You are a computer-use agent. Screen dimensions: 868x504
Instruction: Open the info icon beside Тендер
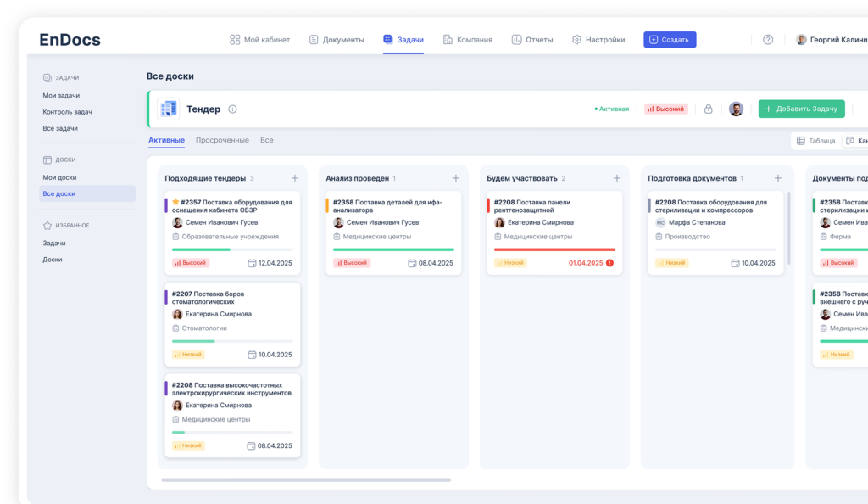tap(232, 109)
